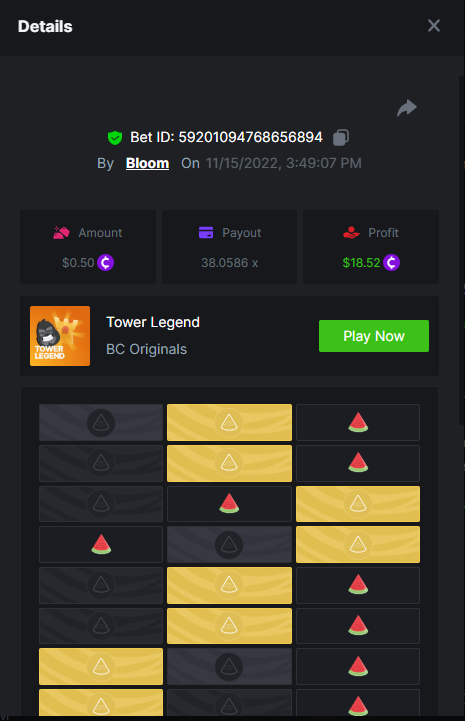Click the third row yellow right tile

[x=358, y=504]
